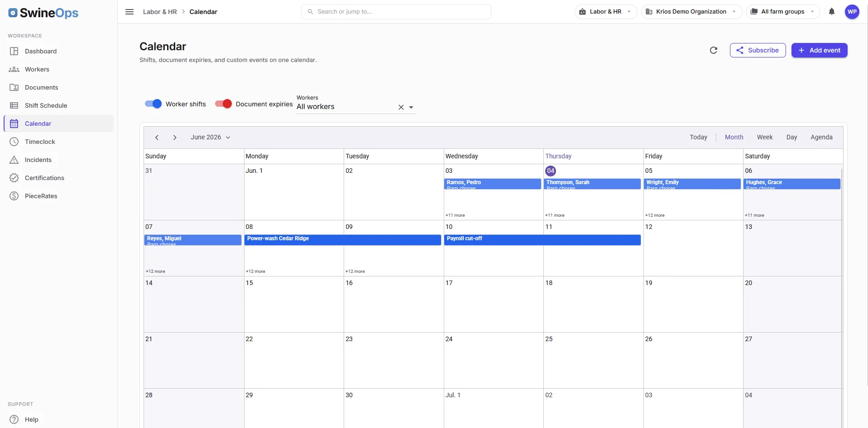Open the Ramos, Pedro shift event
The height and width of the screenshot is (428, 868).
[493, 184]
